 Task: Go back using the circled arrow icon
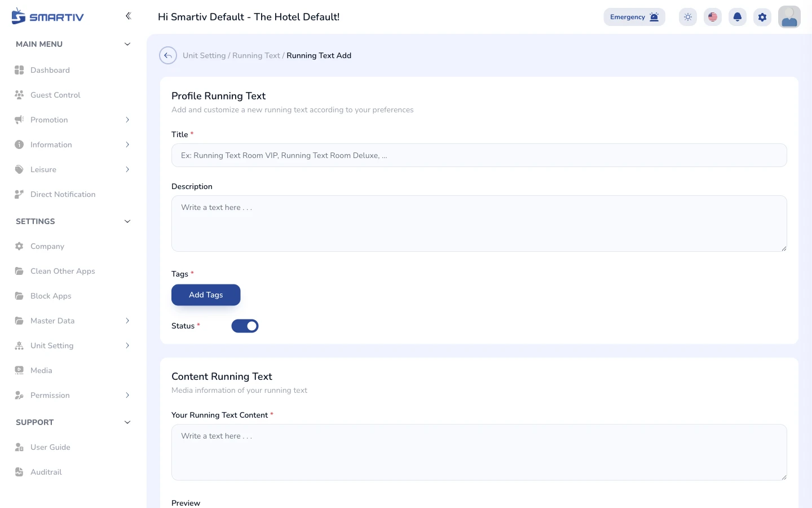[168, 55]
